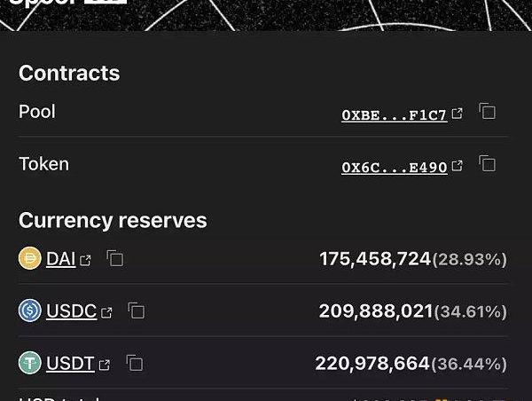Select the DAI reserve amount 175,458,724
The width and height of the screenshot is (532, 401).
pyautogui.click(x=375, y=259)
